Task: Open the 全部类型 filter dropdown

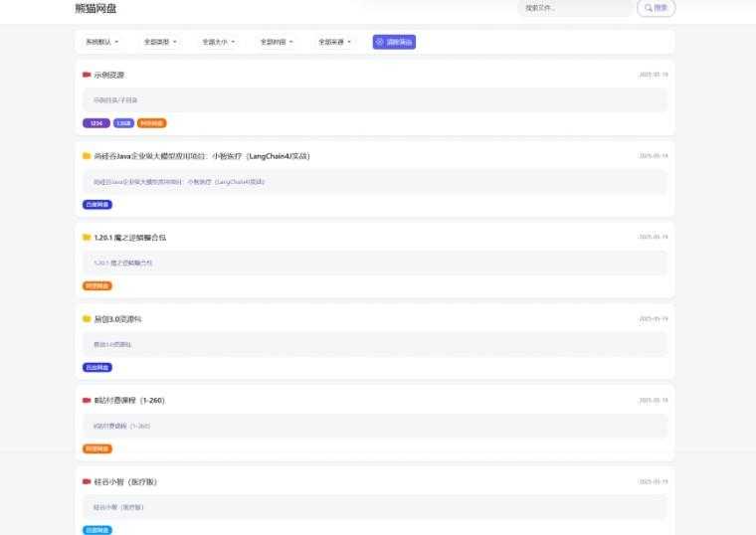Action: [x=160, y=42]
